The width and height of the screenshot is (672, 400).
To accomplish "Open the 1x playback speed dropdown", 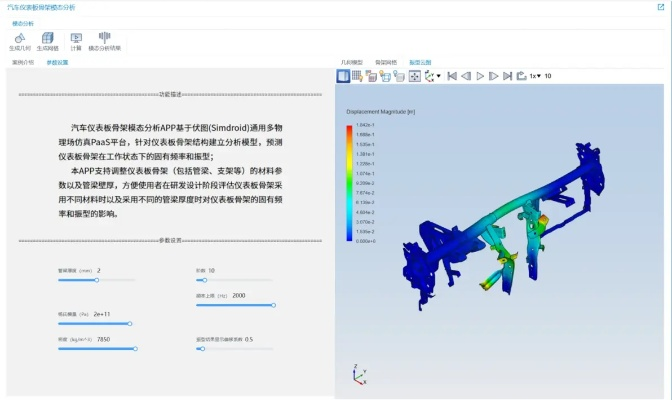I will click(x=535, y=76).
